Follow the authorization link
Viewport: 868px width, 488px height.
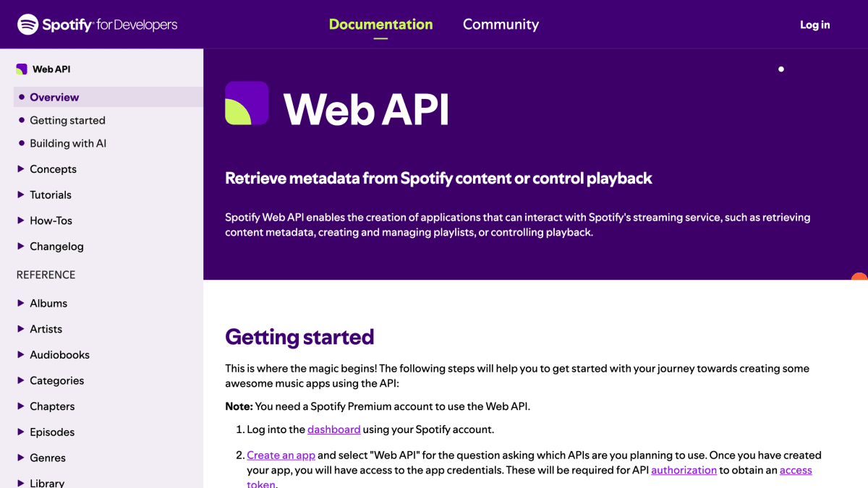684,470
